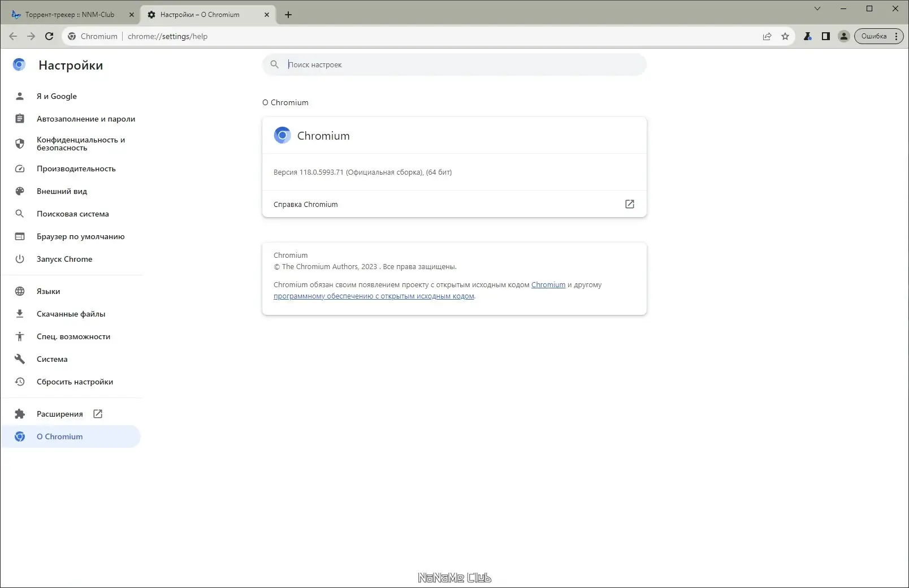Follow the Chromium open source project link
The image size is (909, 588).
tap(548, 284)
